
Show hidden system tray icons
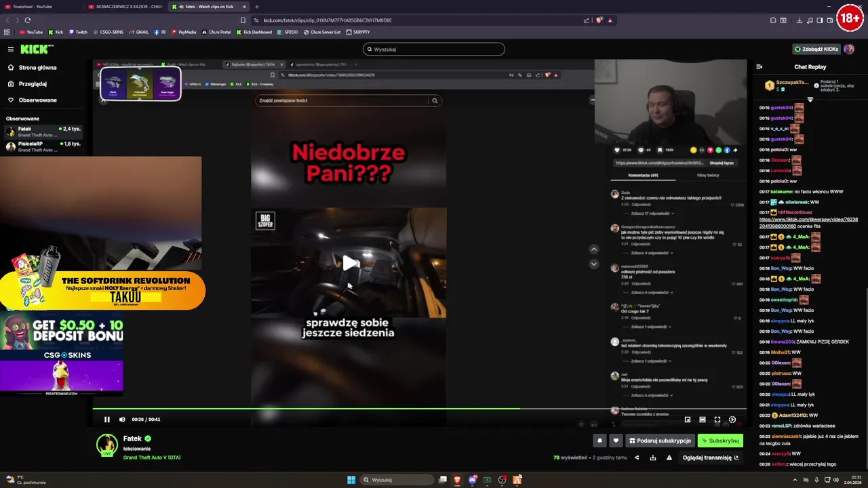coord(795,480)
